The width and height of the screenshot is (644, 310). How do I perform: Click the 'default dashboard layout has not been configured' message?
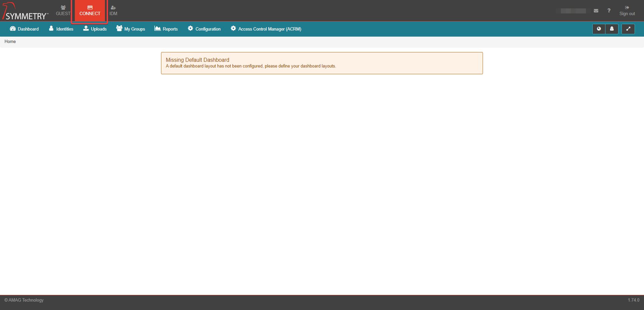click(251, 66)
